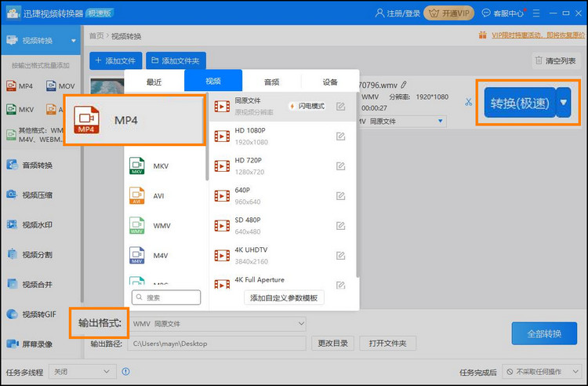Image resolution: width=588 pixels, height=386 pixels.
Task: Open 屏幕录像 tool
Action: 30,344
